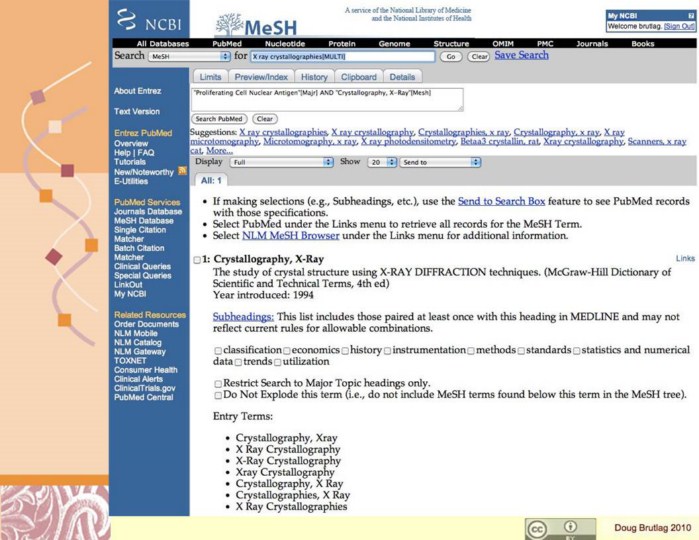Click the NCBI logo
The width and height of the screenshot is (699, 540).
point(145,19)
